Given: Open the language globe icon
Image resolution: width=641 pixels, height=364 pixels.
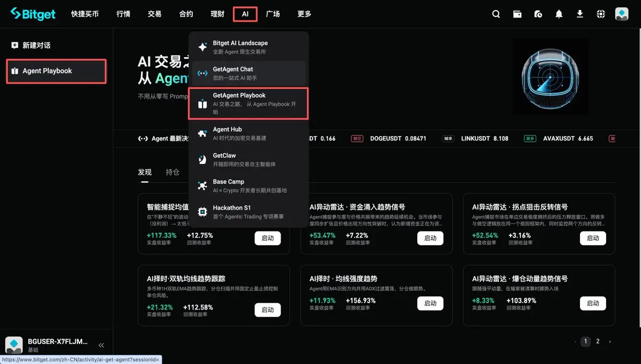Looking at the screenshot, I should pyautogui.click(x=600, y=14).
